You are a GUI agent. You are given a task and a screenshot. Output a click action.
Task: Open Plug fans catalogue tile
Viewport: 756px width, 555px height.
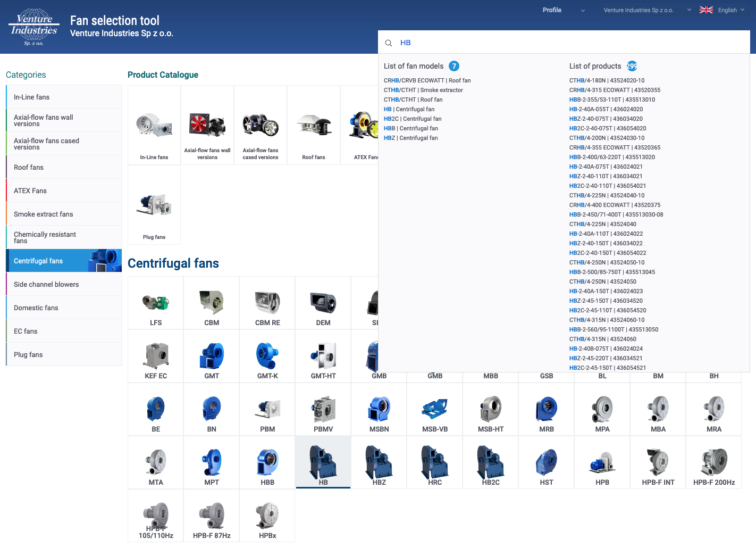pos(154,205)
